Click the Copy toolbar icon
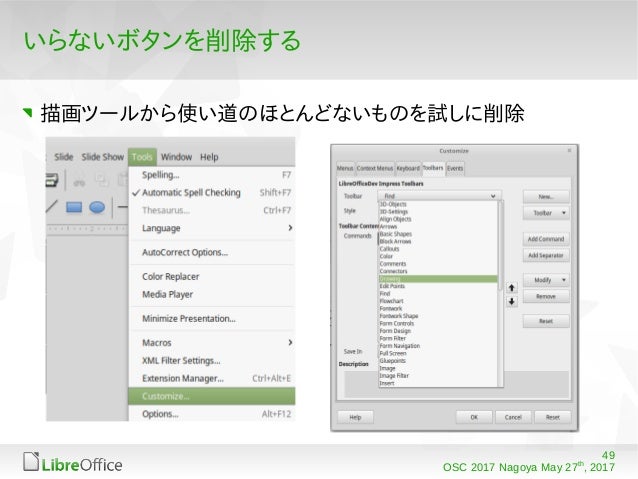The width and height of the screenshot is (638, 479). 101,180
